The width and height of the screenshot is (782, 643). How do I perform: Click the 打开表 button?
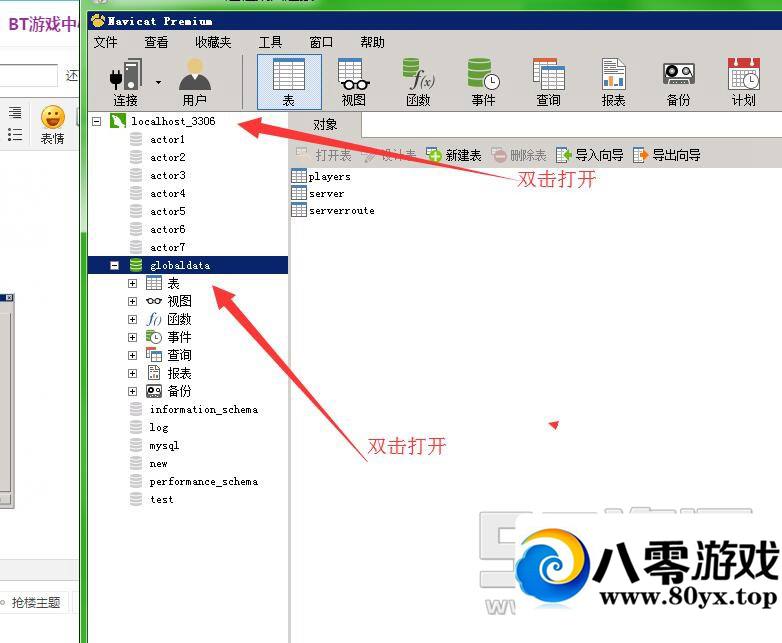point(324,155)
